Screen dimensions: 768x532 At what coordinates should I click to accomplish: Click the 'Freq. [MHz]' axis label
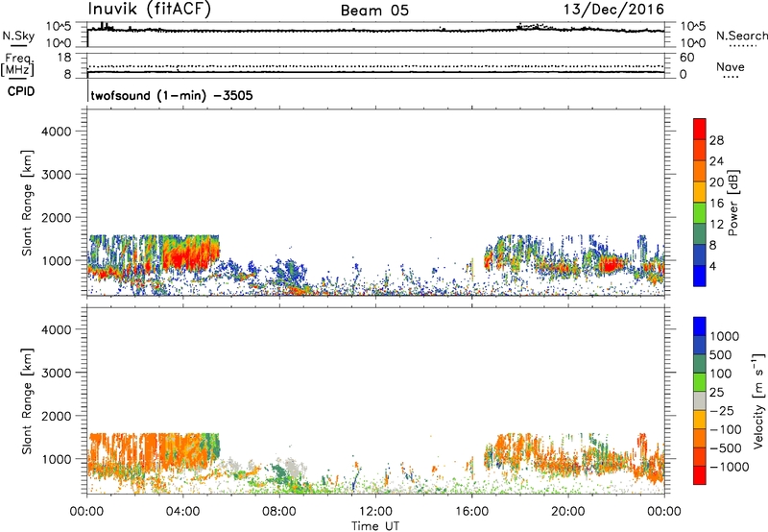point(18,64)
